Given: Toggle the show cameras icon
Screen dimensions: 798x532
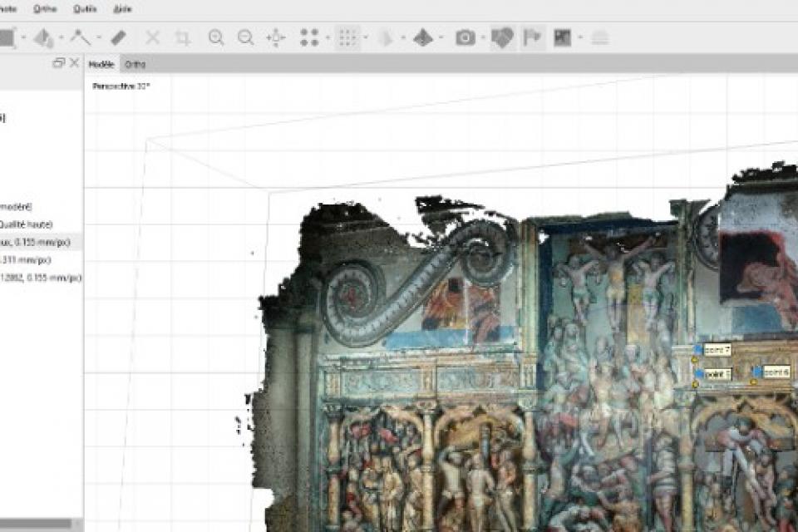Looking at the screenshot, I should [x=465, y=37].
